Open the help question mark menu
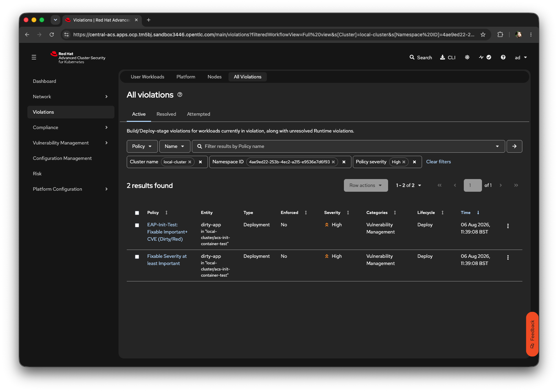558x392 pixels. [503, 57]
